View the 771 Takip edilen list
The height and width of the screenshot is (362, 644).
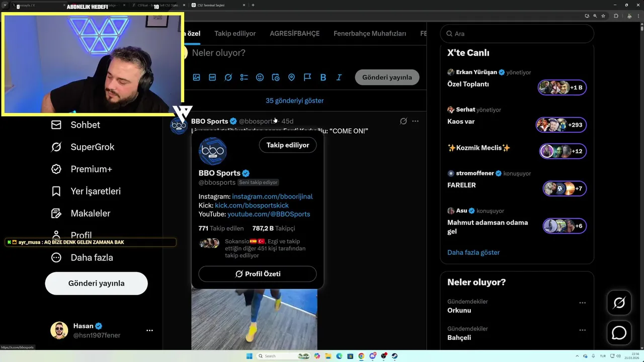[221, 228]
